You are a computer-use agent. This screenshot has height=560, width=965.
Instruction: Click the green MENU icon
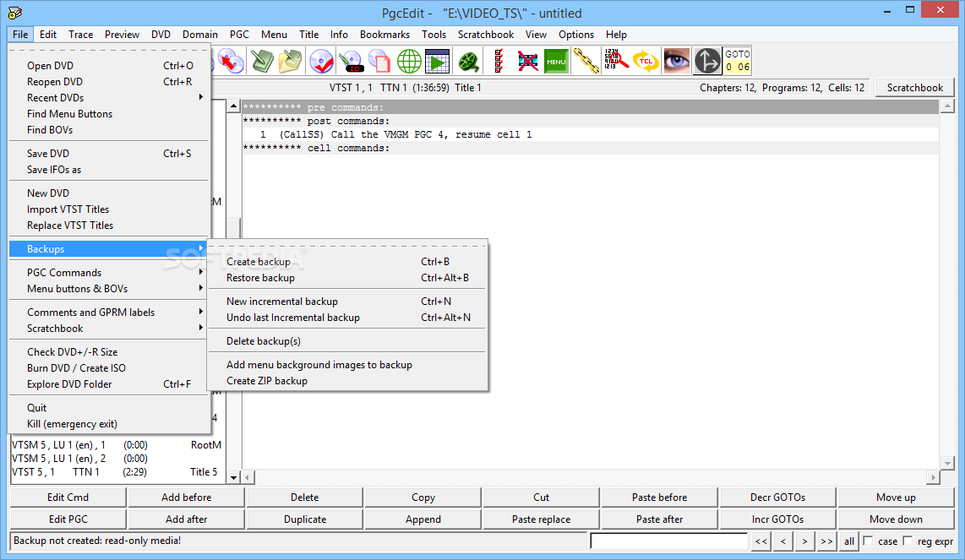(556, 61)
